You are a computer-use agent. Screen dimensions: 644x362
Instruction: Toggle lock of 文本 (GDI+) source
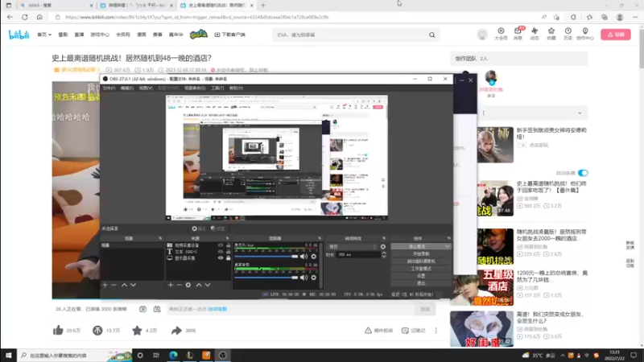[x=229, y=252]
